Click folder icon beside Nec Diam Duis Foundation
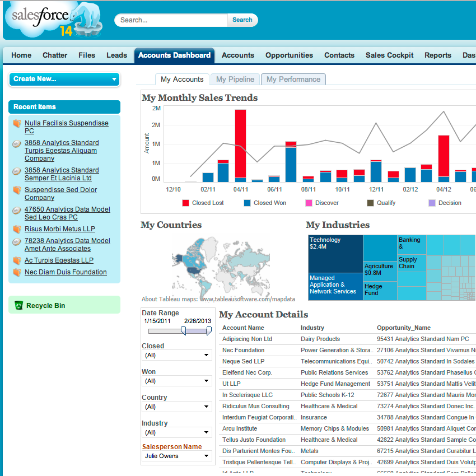Viewport: 476px width, 476px height. tap(17, 272)
